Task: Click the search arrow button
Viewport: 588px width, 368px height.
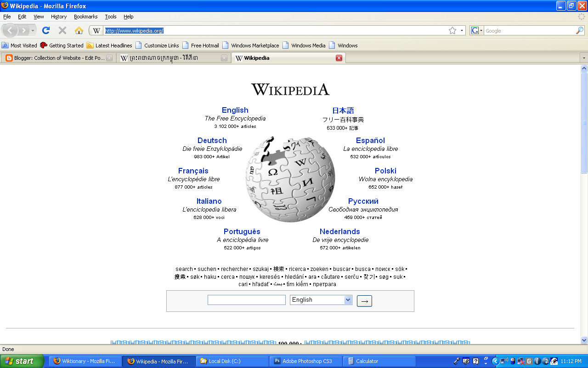Action: coord(364,300)
